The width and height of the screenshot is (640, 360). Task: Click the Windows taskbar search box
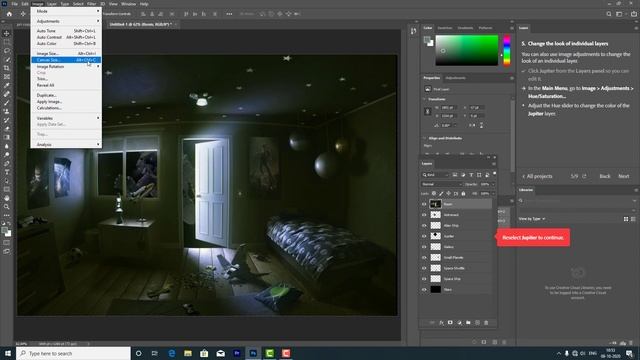pyautogui.click(x=73, y=353)
